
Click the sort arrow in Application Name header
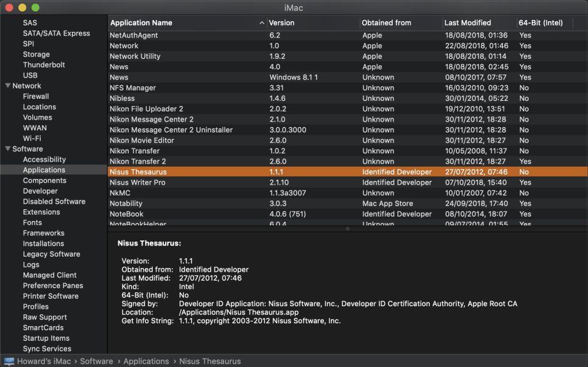coord(261,23)
